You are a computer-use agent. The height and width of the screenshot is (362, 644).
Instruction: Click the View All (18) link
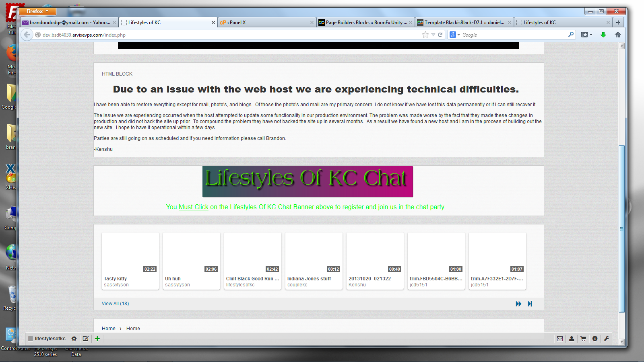(x=115, y=304)
